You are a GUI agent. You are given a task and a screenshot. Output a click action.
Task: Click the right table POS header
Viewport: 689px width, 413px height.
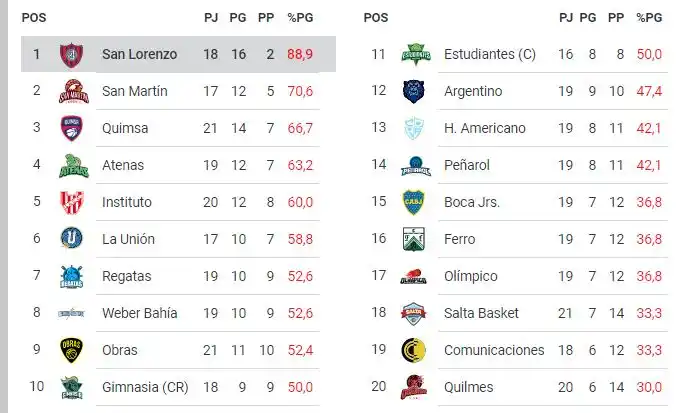pos(376,17)
